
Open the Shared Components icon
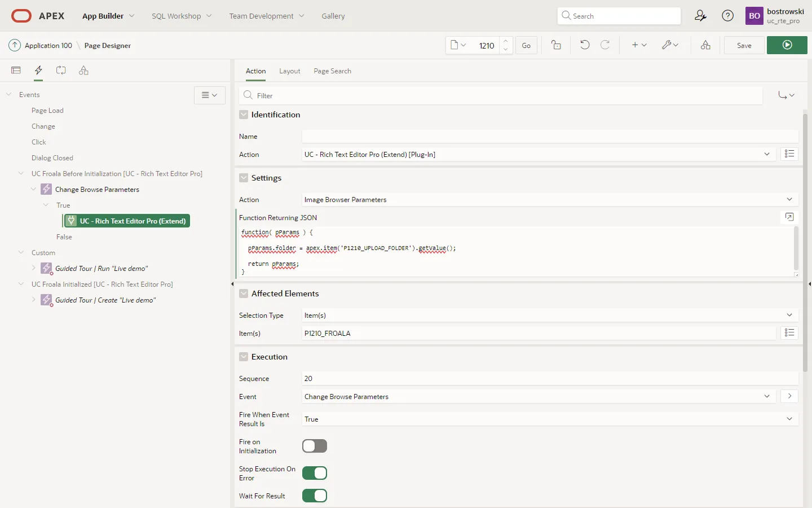[705, 45]
